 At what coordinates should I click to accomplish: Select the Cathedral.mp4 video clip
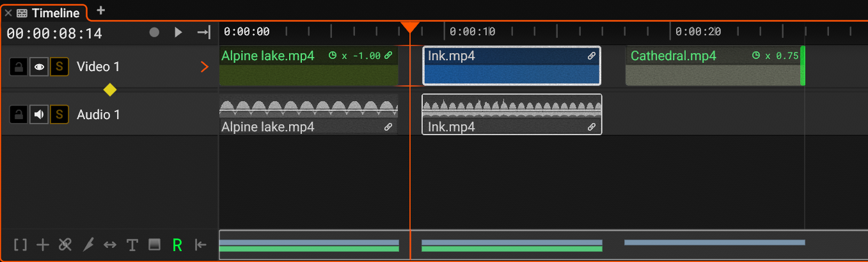click(x=715, y=66)
